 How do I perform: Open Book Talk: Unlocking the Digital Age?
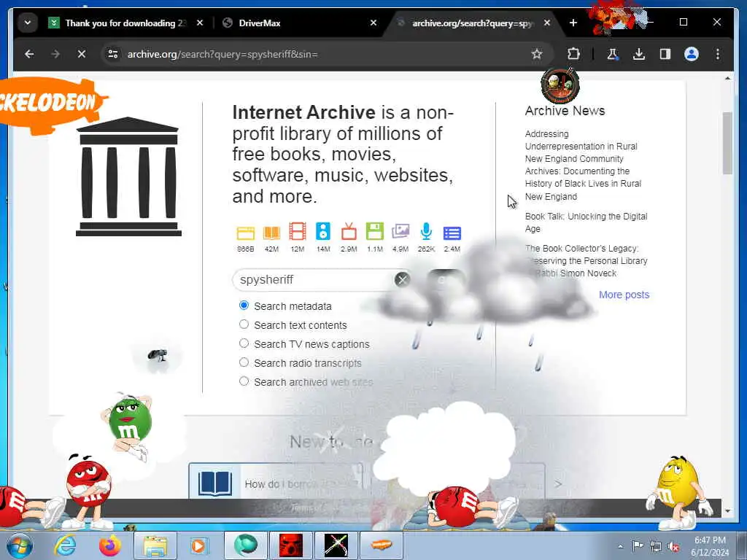click(586, 222)
